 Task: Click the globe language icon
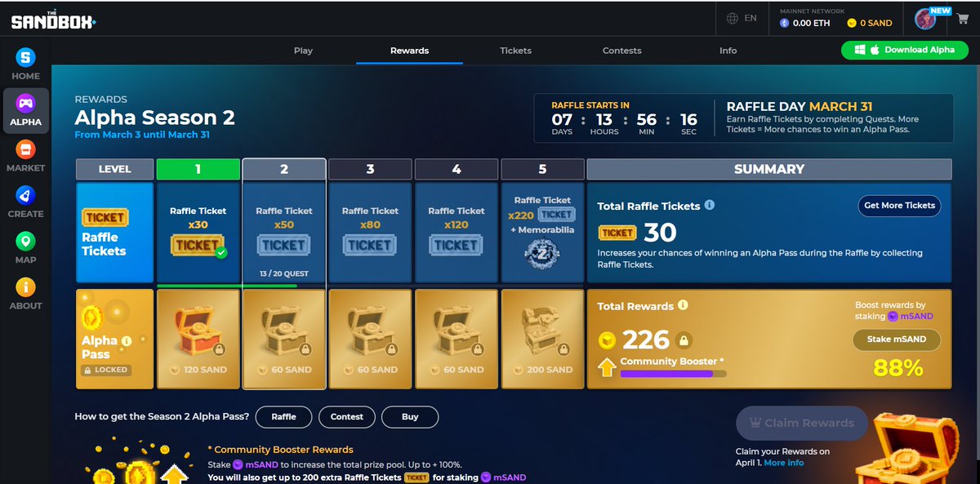click(x=733, y=18)
